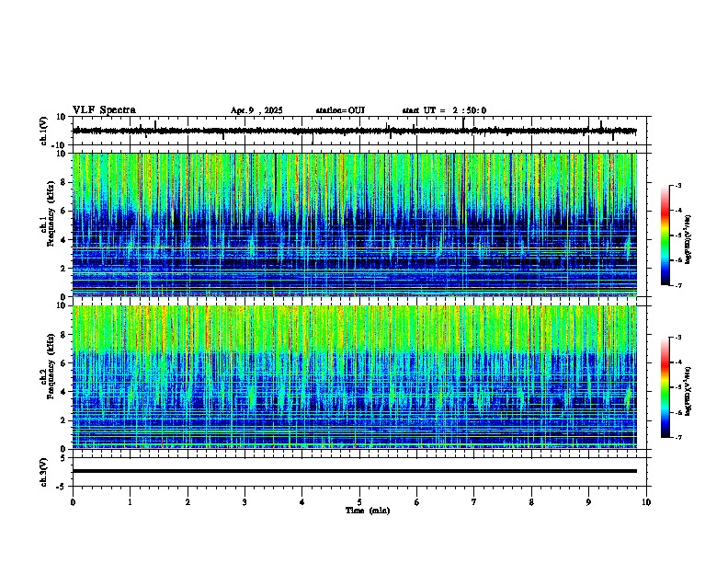Image resolution: width=728 pixels, height=563 pixels.
Task: Click the 'VLF Spectra' title text
Action: click(104, 110)
